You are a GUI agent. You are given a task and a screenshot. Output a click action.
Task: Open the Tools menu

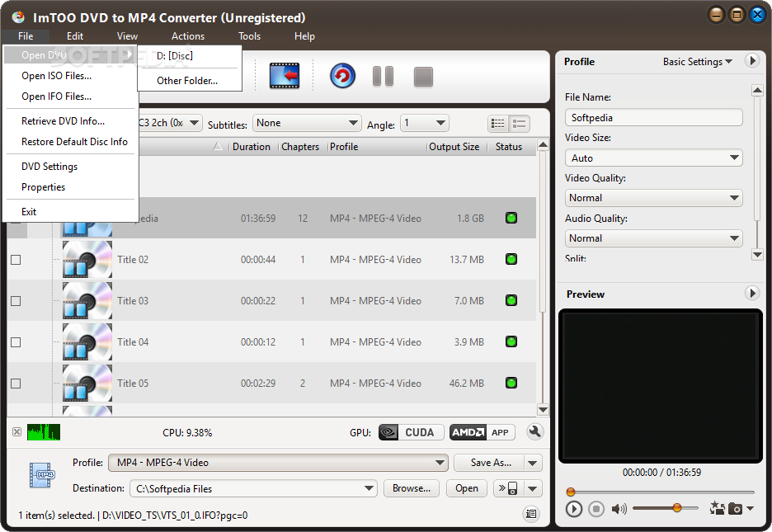coord(249,36)
